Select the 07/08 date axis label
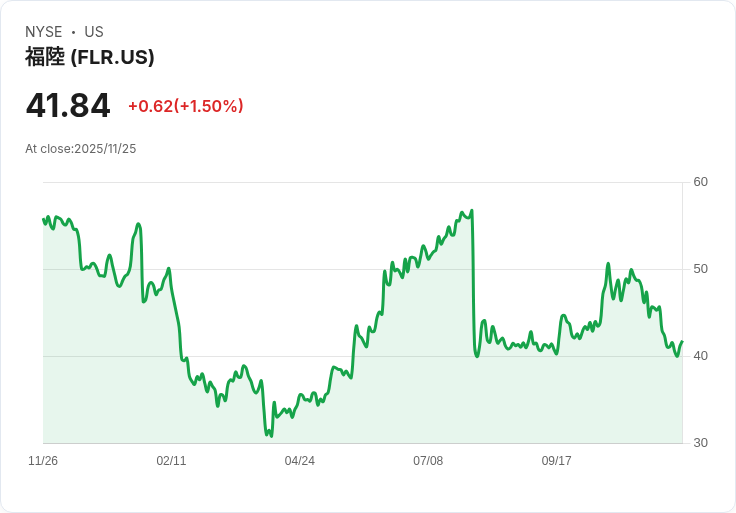Screen dimensions: 736x513 tap(428, 461)
